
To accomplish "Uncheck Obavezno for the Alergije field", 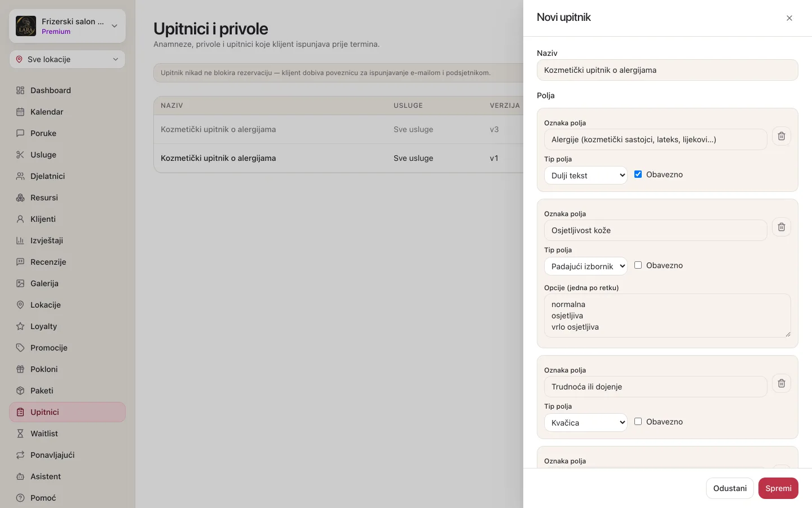I will 638,174.
